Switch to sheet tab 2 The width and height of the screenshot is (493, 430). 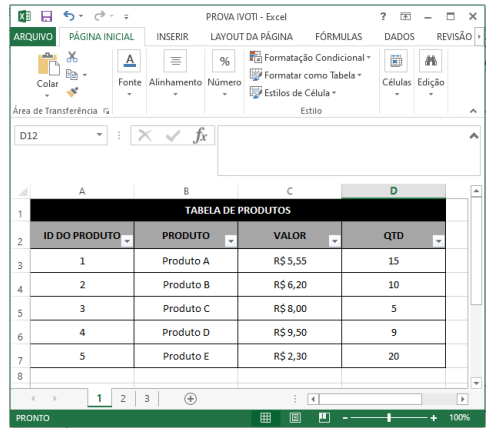click(x=123, y=398)
